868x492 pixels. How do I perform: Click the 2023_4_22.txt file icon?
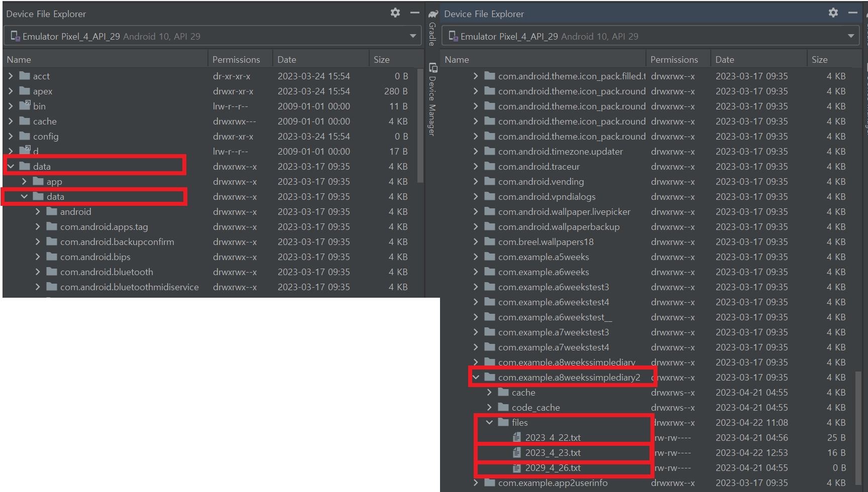coord(516,437)
